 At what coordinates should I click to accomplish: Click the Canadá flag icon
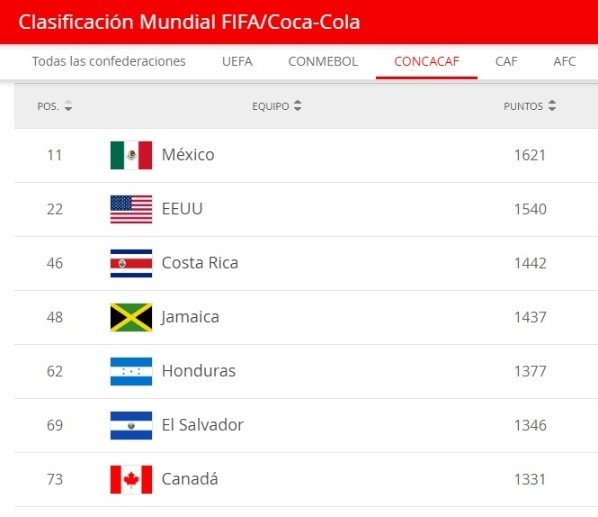[131, 480]
